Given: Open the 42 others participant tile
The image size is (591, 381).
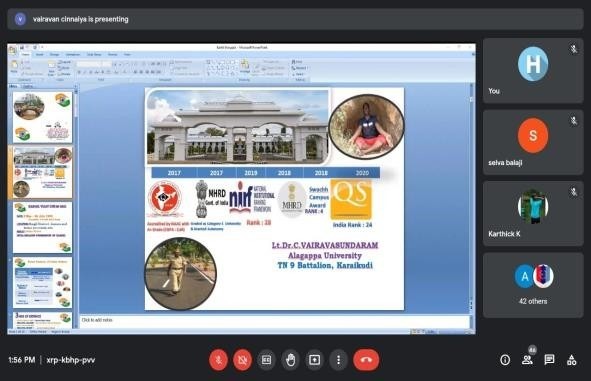Looking at the screenshot, I should [533, 285].
